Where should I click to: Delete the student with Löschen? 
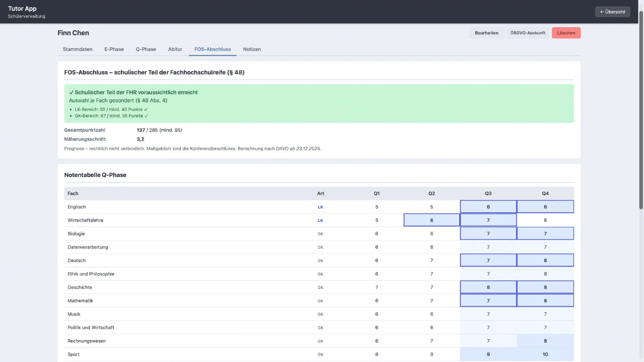tap(566, 33)
